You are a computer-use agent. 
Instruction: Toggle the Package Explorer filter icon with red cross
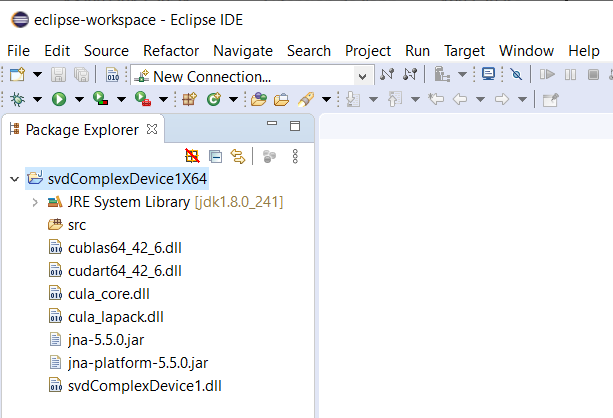[x=193, y=156]
